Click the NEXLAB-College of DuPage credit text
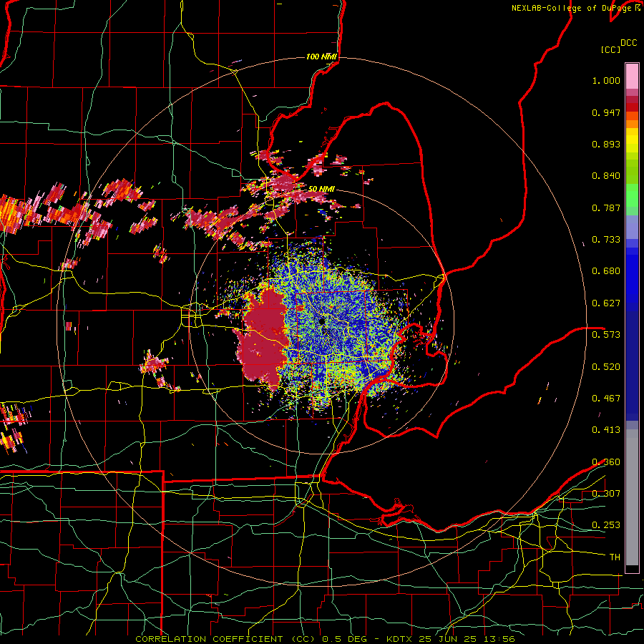The image size is (644, 644). [x=571, y=8]
